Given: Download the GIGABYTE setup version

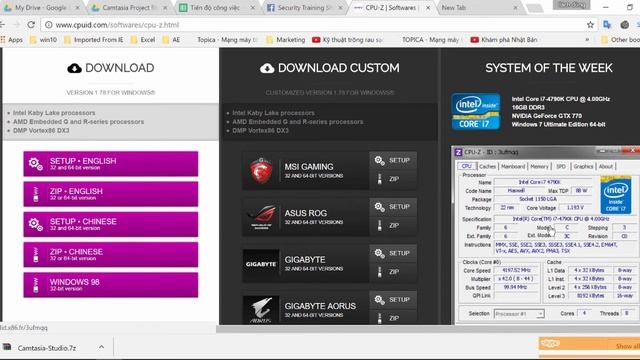Looking at the screenshot, I should [393, 253].
